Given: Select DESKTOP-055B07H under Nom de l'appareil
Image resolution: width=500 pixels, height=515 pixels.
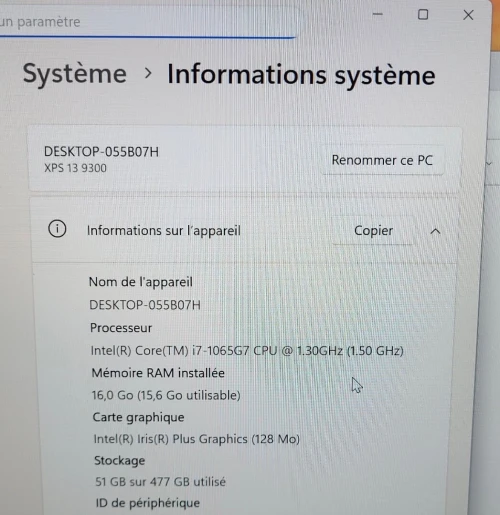Looking at the screenshot, I should click(x=145, y=305).
